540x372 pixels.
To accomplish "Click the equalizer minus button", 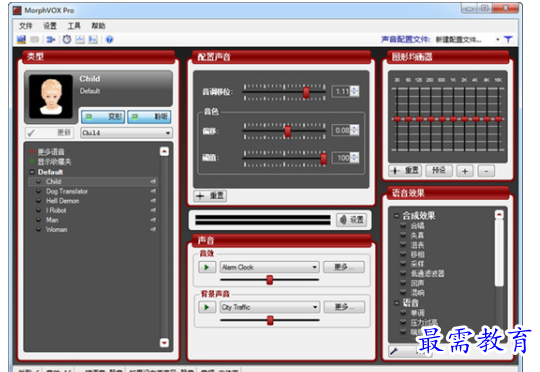I will 486,171.
